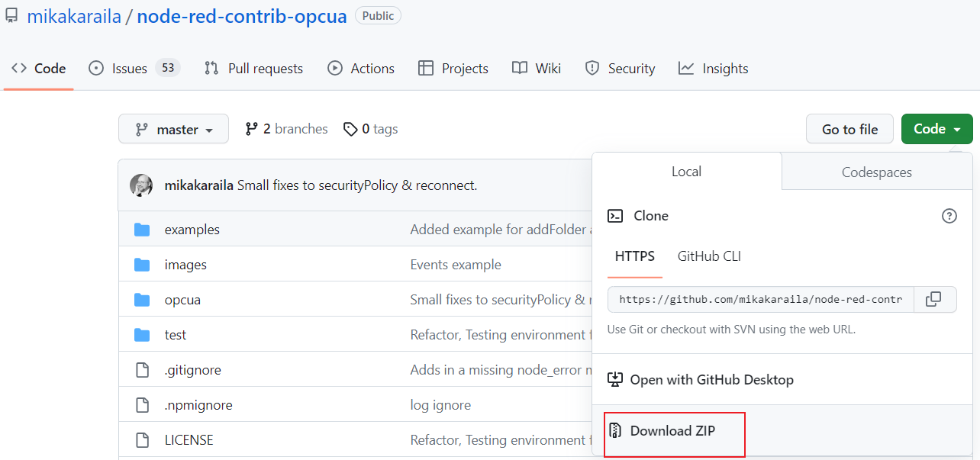The height and width of the screenshot is (460, 980).
Task: Click the tags icon next to 0 tags
Action: click(350, 130)
